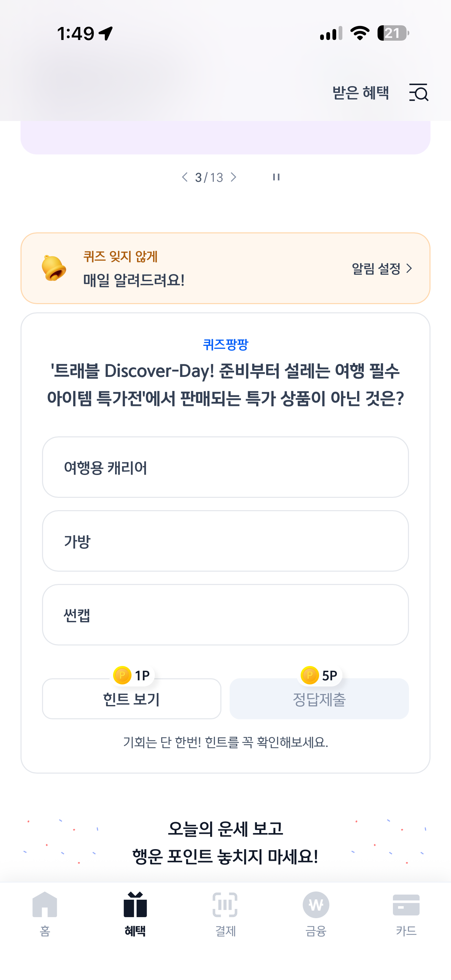451x980 pixels.
Task: Choose the 썬캡 answer option
Action: click(x=225, y=615)
